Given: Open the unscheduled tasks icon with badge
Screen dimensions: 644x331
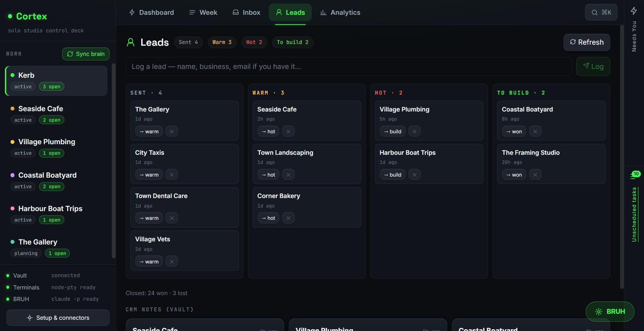Looking at the screenshot, I should coord(634,175).
